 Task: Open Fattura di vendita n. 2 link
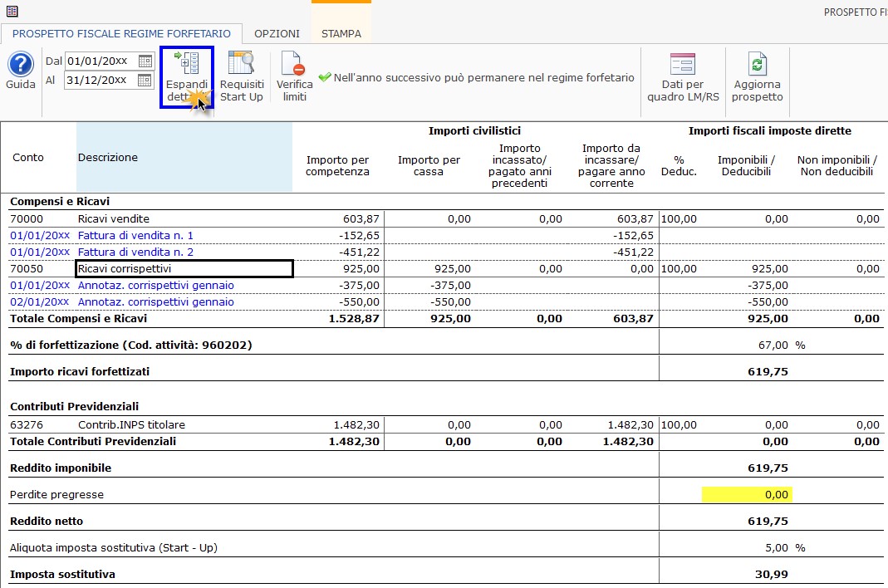(135, 252)
